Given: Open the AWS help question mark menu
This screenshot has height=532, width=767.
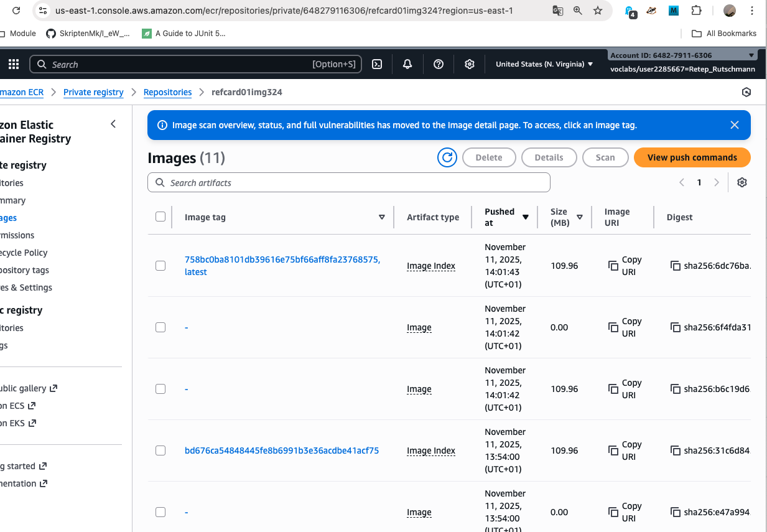Looking at the screenshot, I should [x=439, y=64].
